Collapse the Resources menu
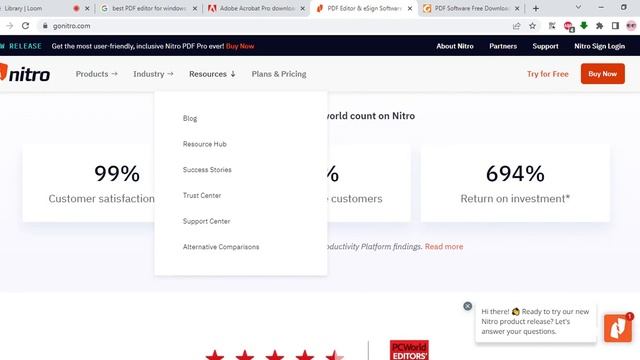Screen dimensions: 640x360 click(212, 74)
